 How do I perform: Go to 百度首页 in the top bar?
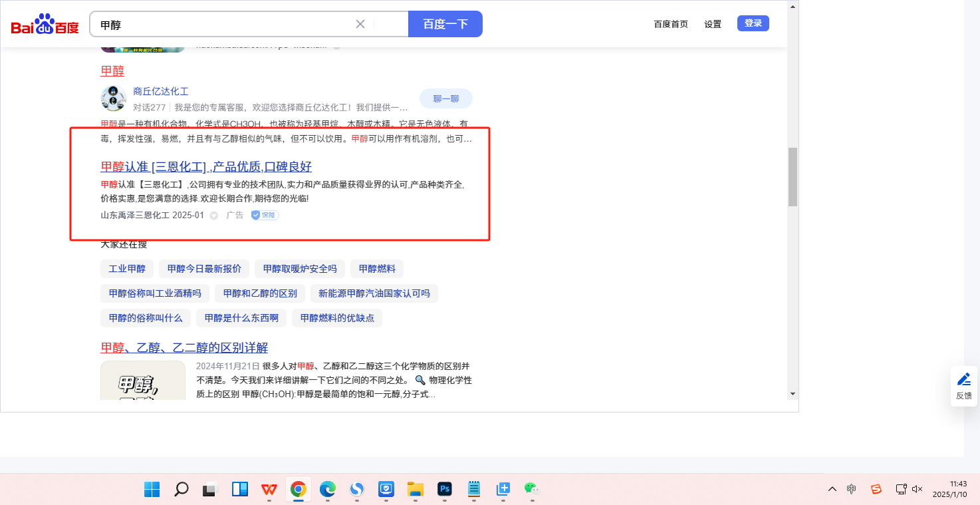(x=671, y=24)
